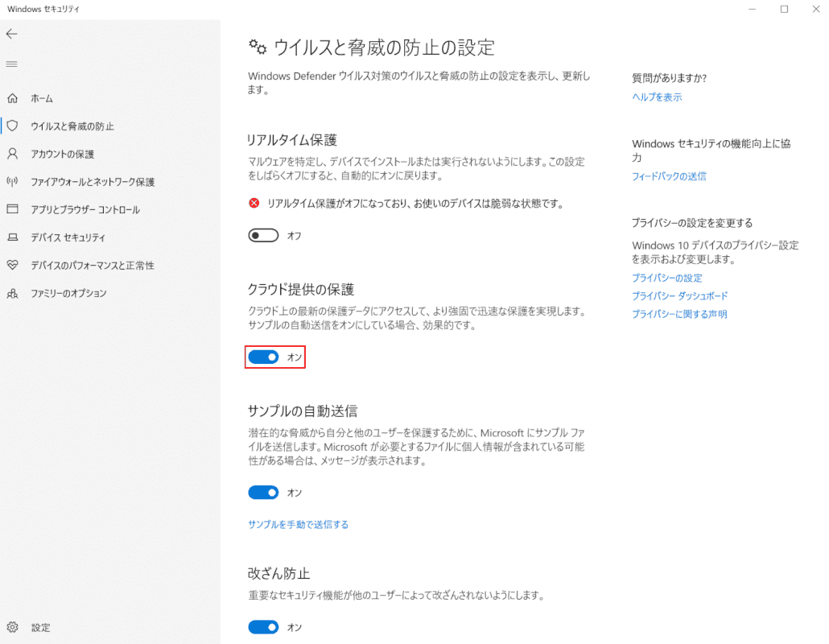The image size is (829, 644).
Task: Disable サンプルの自動送信 toggle
Action: tap(263, 493)
